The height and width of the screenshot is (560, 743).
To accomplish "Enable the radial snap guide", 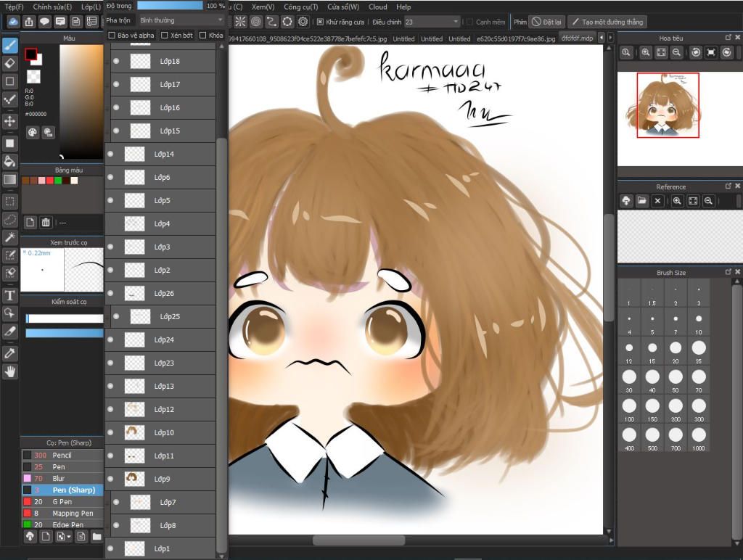I will pos(240,22).
